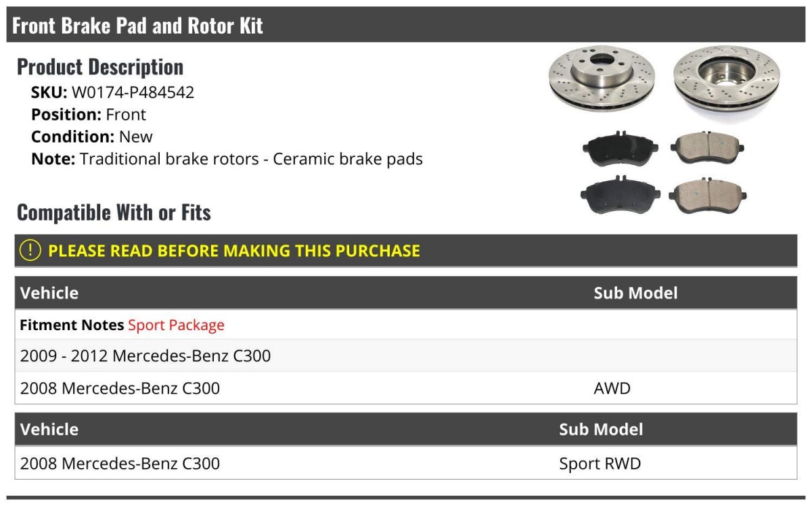Screen dimensions: 812x506
Task: Click the 'Front Brake Pad and Rotor Kit' title
Action: 137,26
